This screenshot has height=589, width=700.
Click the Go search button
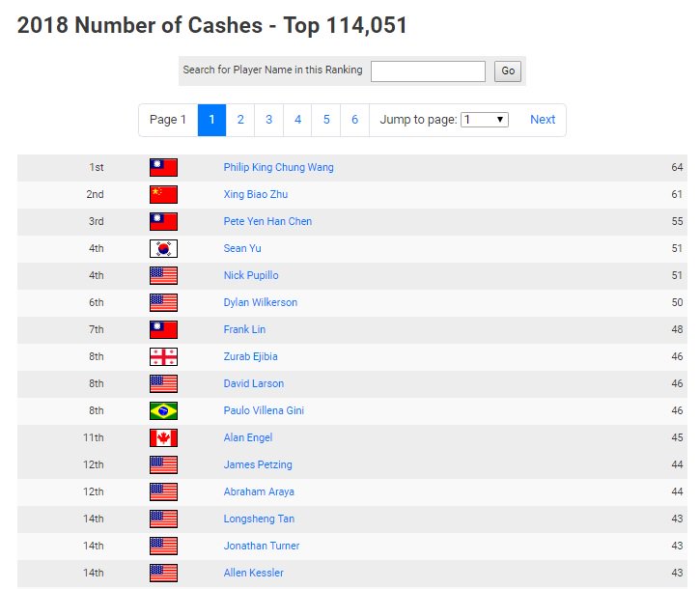click(x=508, y=71)
